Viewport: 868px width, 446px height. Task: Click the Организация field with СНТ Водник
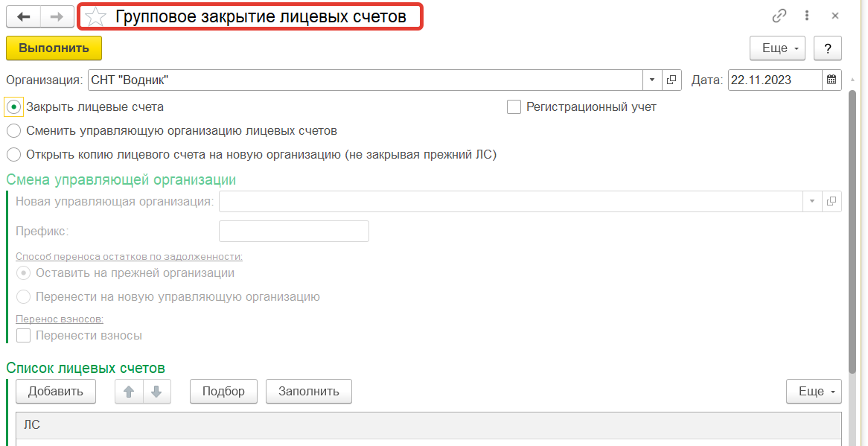(366, 80)
